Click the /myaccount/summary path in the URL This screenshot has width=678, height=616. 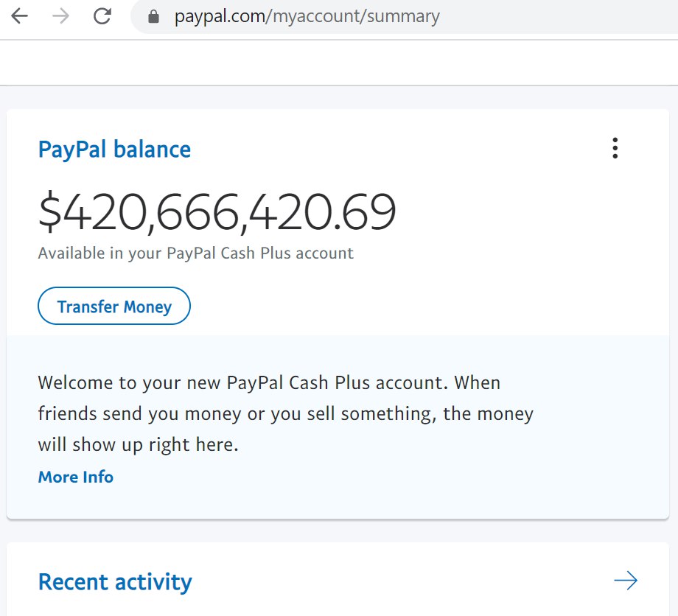click(353, 16)
